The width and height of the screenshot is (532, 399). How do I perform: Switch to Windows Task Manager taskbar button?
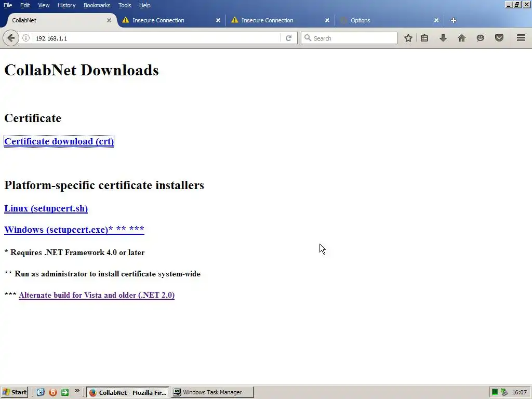(212, 392)
